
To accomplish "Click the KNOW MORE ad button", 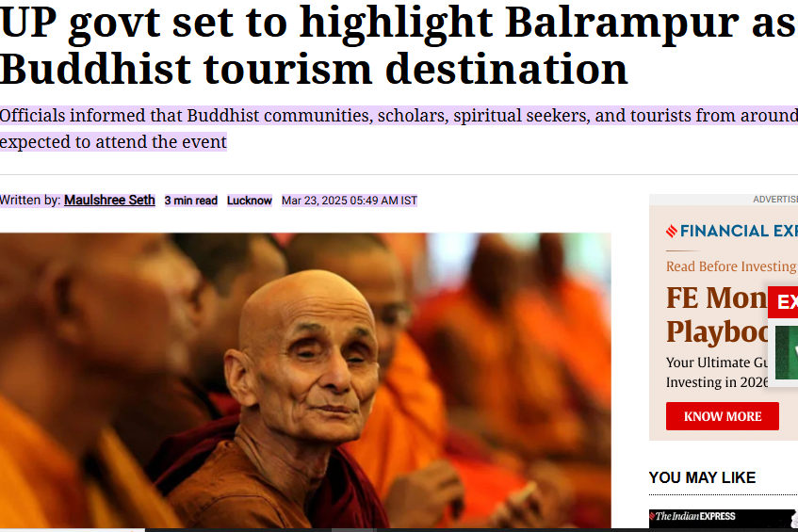I will tap(723, 416).
